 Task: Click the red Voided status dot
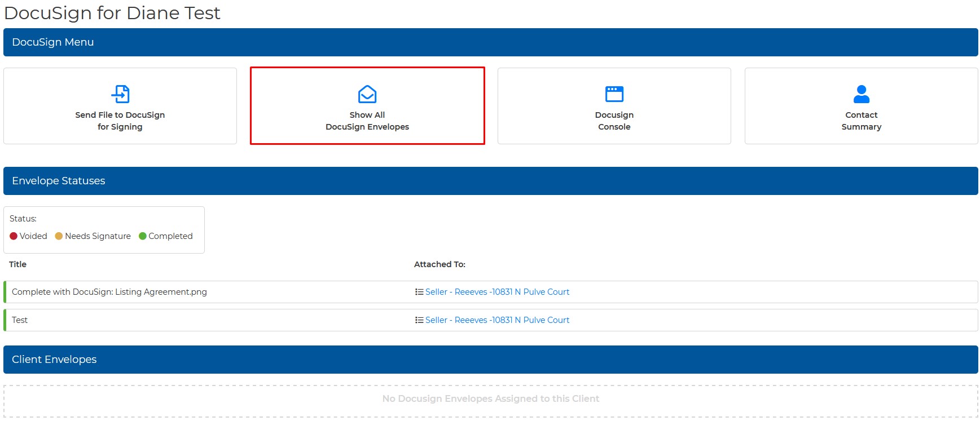[14, 236]
